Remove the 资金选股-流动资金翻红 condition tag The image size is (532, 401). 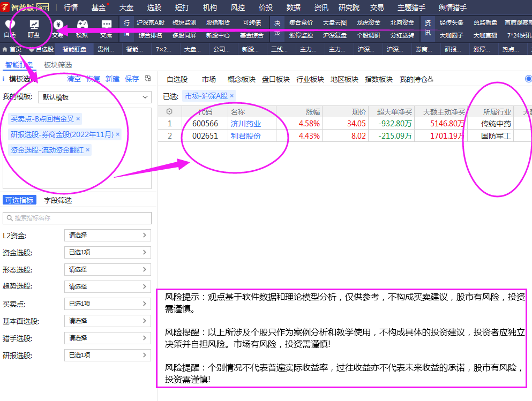click(87, 149)
